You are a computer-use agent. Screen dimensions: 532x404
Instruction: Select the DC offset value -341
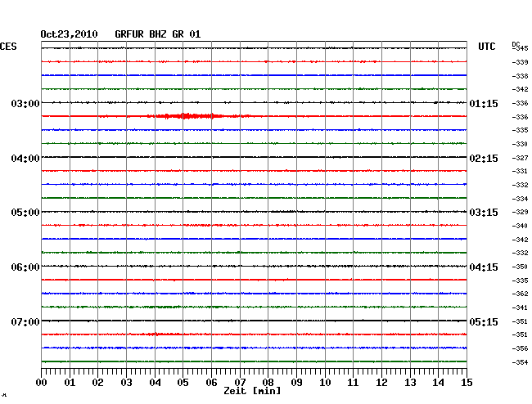click(520, 307)
